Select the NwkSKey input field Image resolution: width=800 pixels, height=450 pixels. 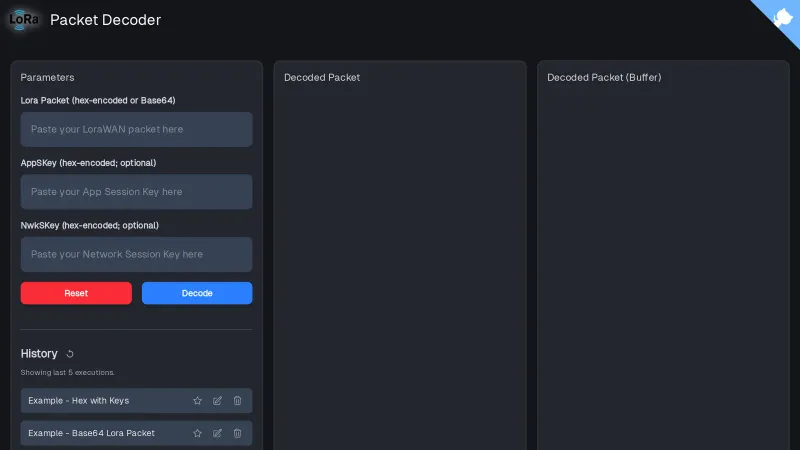[136, 254]
